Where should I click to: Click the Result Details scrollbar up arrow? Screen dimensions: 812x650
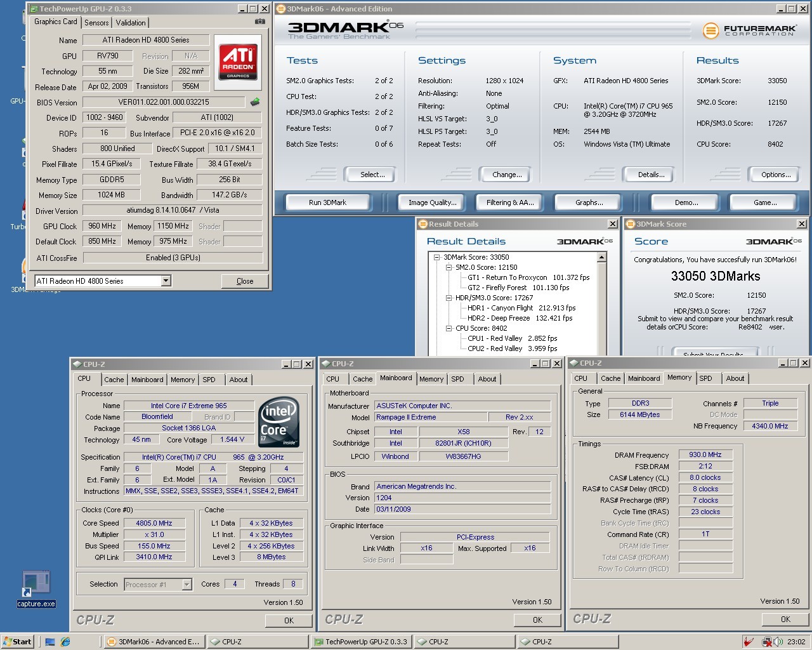601,257
